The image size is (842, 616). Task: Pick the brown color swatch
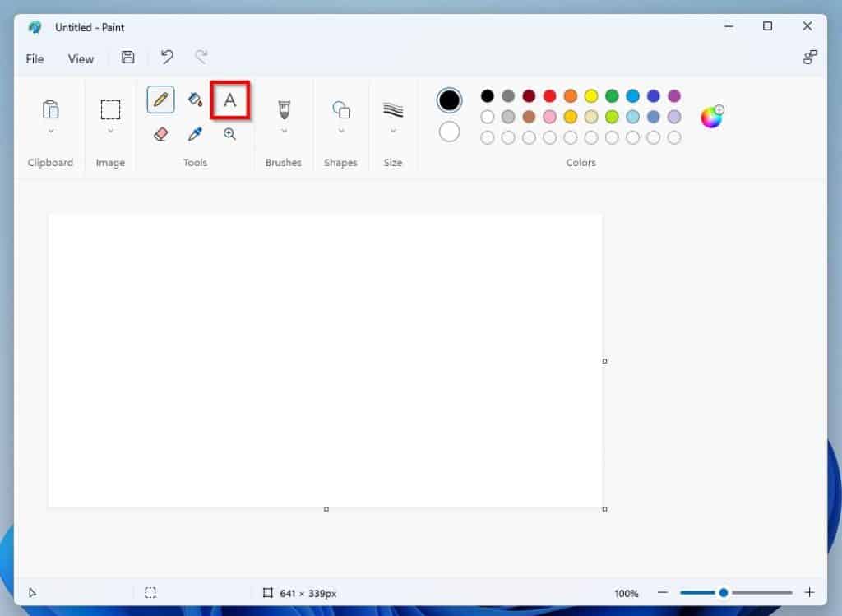[529, 117]
